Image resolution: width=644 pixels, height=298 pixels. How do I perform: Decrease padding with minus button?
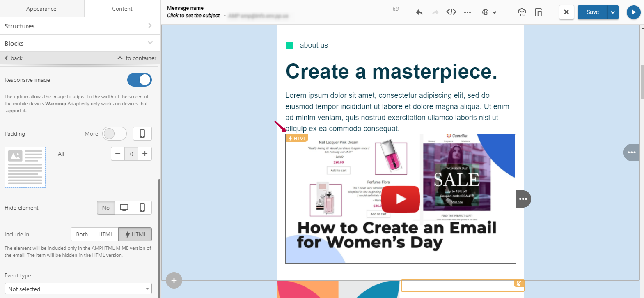118,154
